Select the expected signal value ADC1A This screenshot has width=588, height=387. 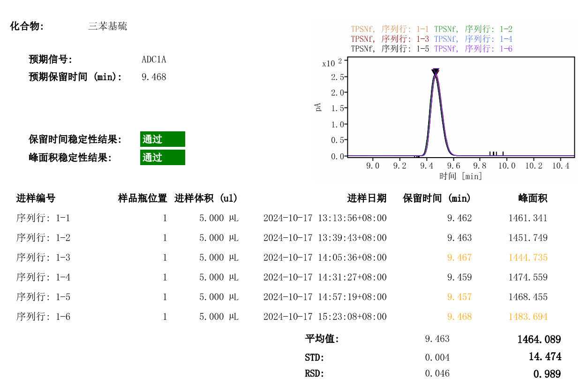point(154,60)
